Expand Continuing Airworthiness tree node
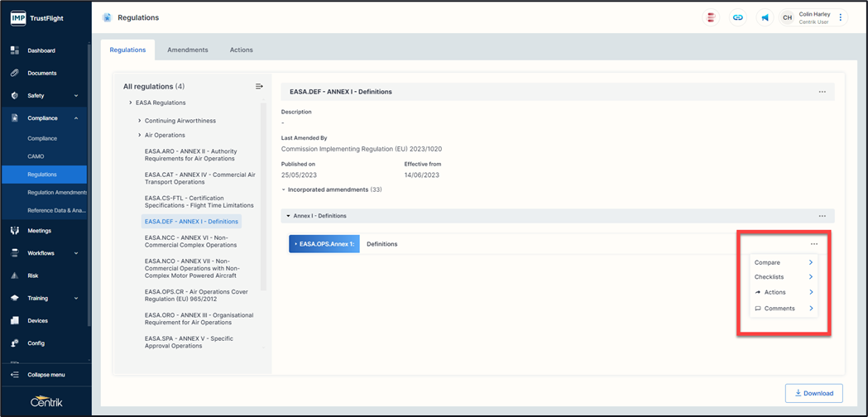Viewport: 868px width, 417px height. (140, 121)
